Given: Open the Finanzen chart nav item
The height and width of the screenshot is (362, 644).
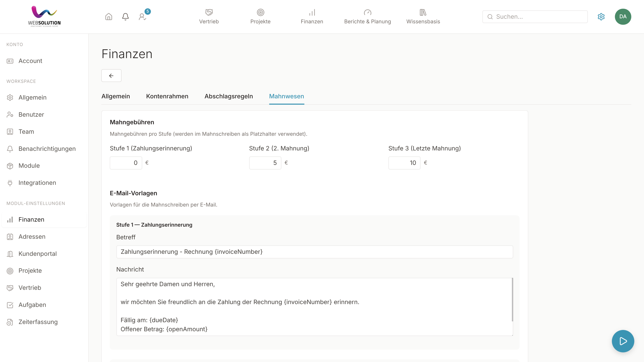Looking at the screenshot, I should 312,17.
